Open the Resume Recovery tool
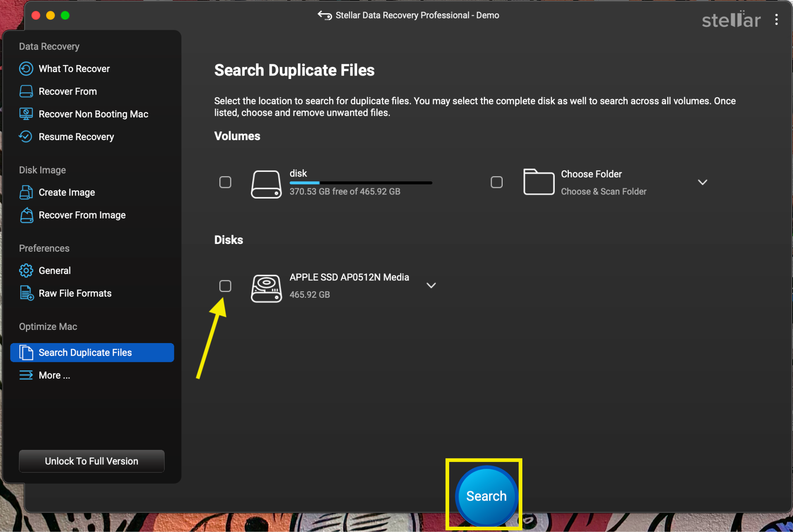Image resolution: width=793 pixels, height=532 pixels. (x=76, y=137)
